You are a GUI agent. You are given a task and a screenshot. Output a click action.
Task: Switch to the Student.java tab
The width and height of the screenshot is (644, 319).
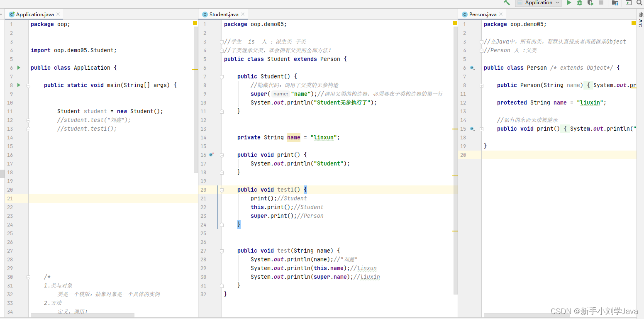224,15
